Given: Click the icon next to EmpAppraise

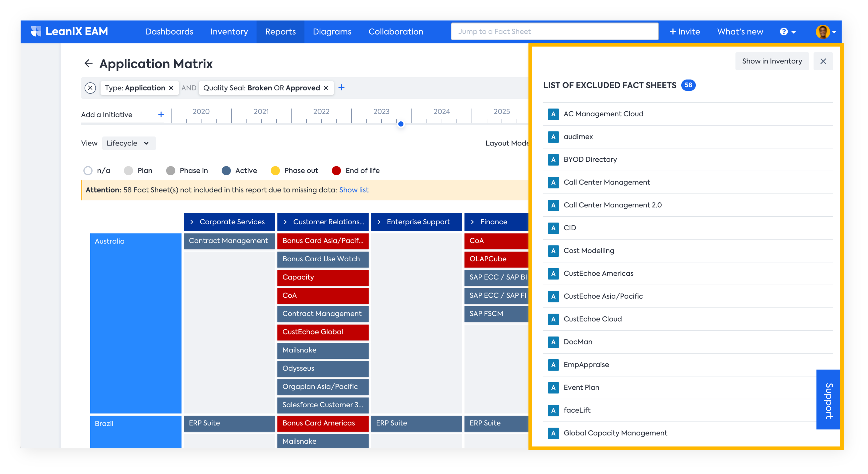Looking at the screenshot, I should [553, 365].
